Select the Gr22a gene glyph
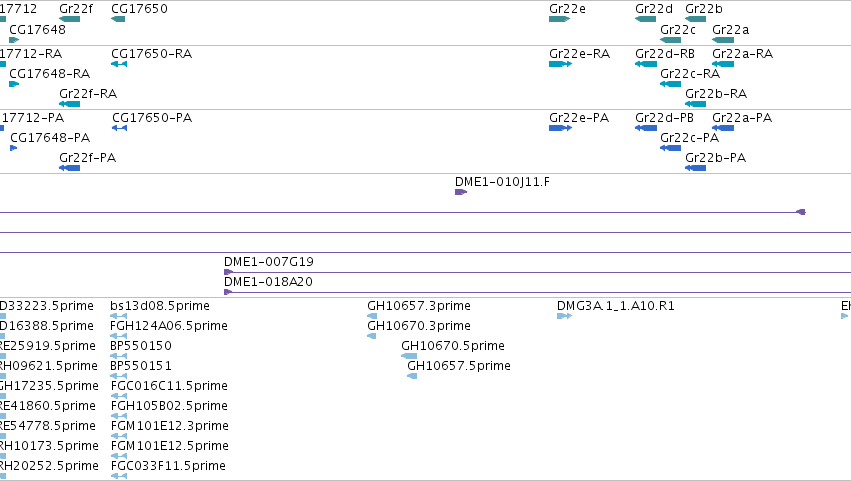Image resolution: width=851 pixels, height=481 pixels. coord(723,40)
